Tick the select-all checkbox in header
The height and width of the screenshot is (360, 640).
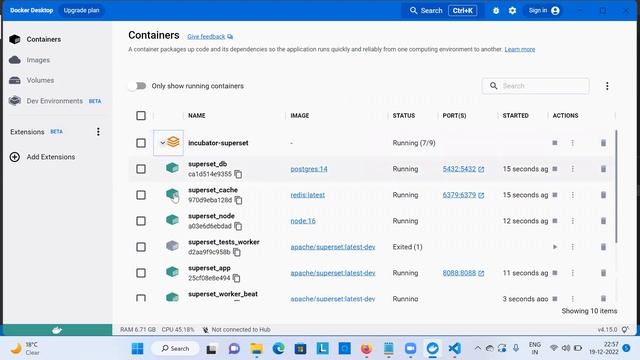click(x=141, y=116)
